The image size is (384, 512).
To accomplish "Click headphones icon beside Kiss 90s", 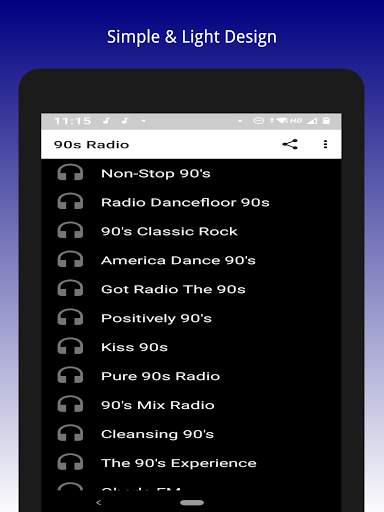I will pos(70,347).
